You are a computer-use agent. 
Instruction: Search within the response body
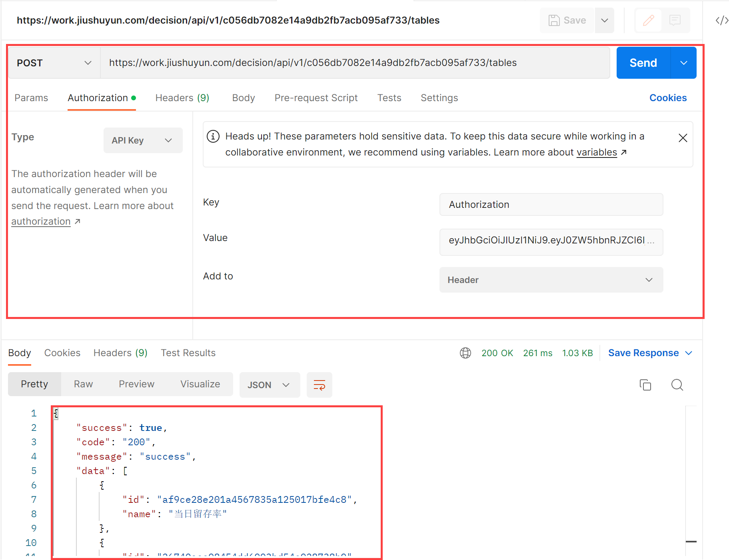pyautogui.click(x=677, y=385)
